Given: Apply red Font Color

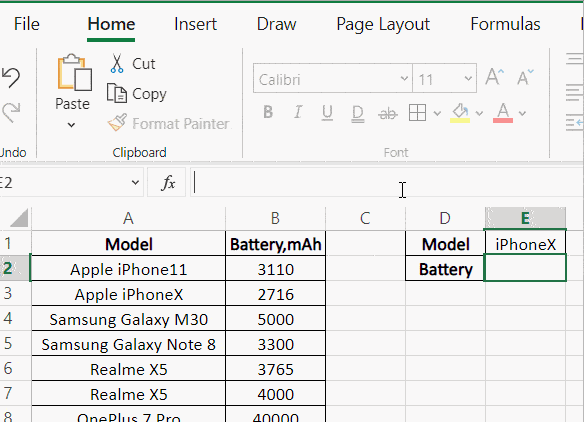Looking at the screenshot, I should [x=503, y=113].
